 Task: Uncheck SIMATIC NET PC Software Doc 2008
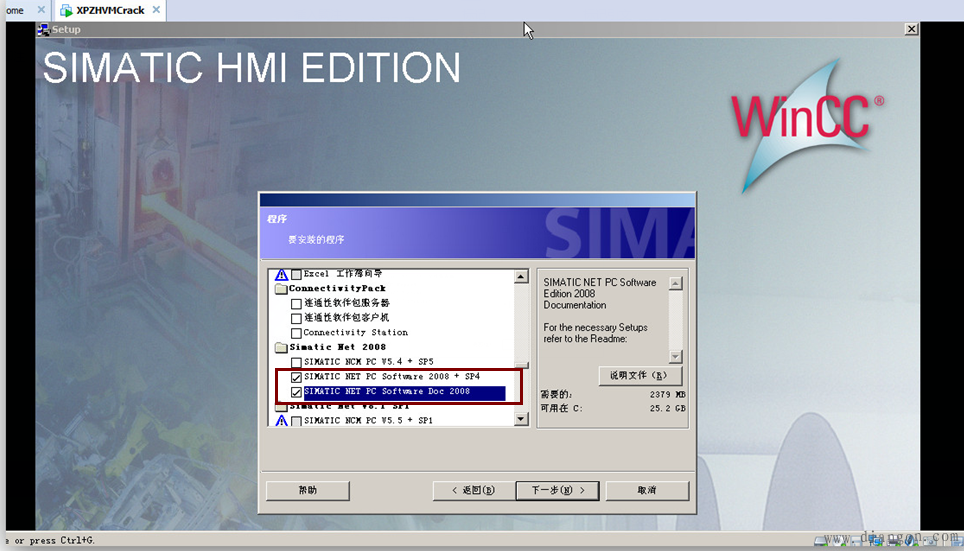pos(295,392)
